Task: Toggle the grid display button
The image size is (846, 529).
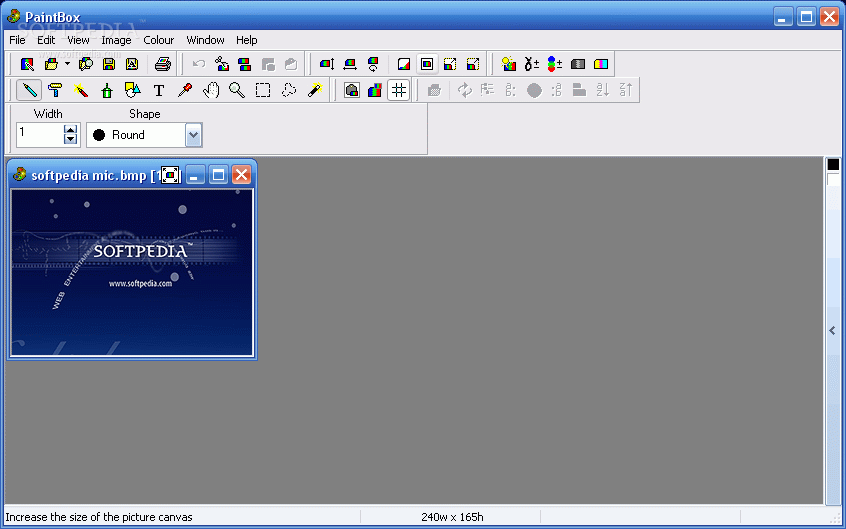Action: click(399, 90)
